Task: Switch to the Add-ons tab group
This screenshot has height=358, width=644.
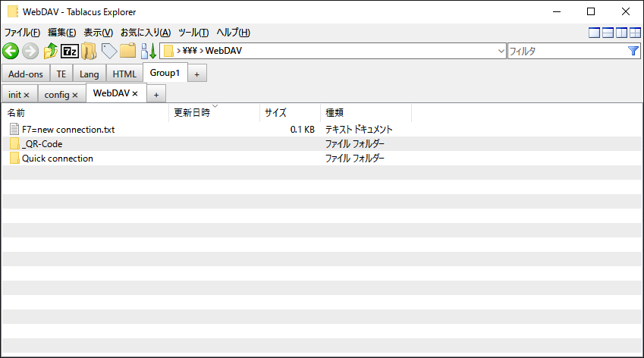Action: click(26, 74)
